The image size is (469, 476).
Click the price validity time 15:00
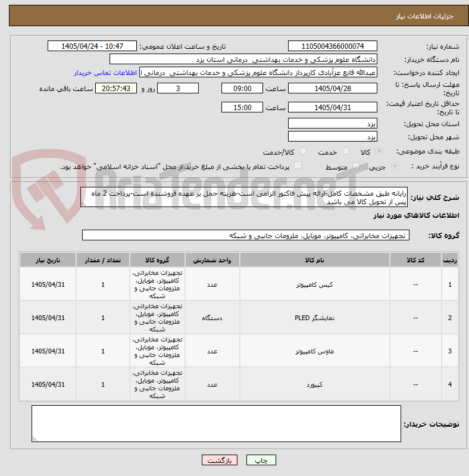pos(242,108)
